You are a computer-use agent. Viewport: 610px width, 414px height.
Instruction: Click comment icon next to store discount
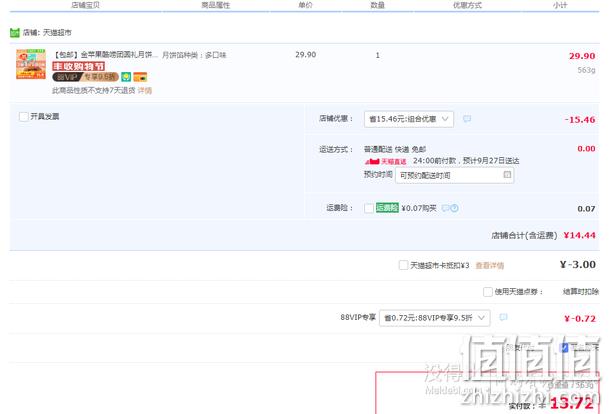(x=467, y=119)
